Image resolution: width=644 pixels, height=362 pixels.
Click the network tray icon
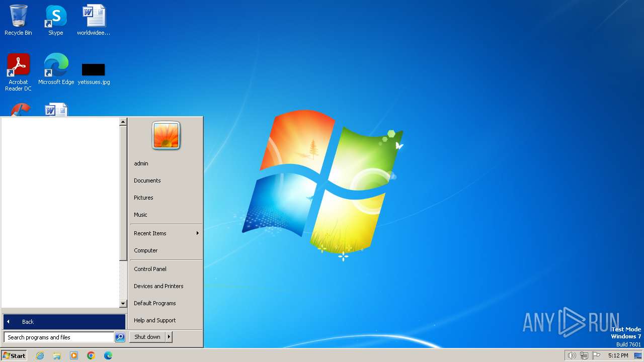(x=584, y=355)
